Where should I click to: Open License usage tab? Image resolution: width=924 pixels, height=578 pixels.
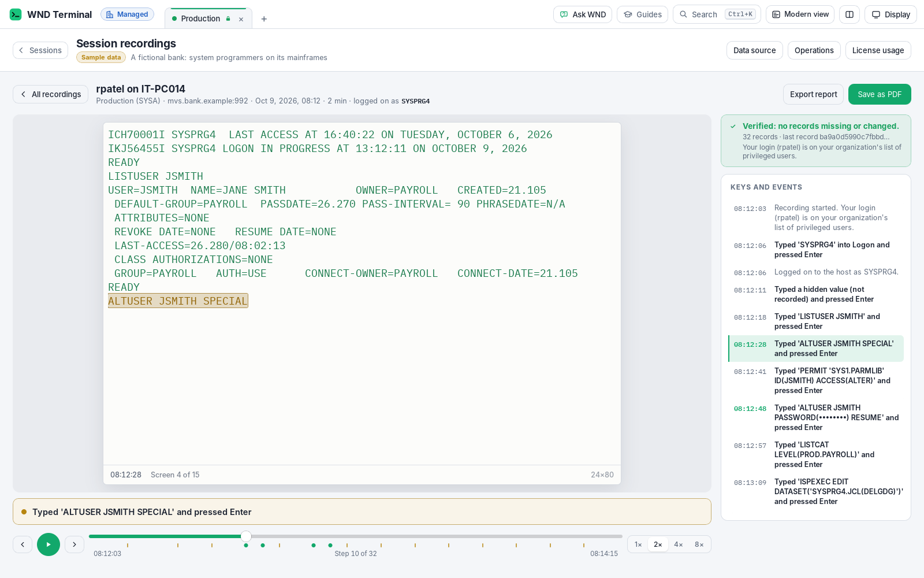pyautogui.click(x=878, y=50)
